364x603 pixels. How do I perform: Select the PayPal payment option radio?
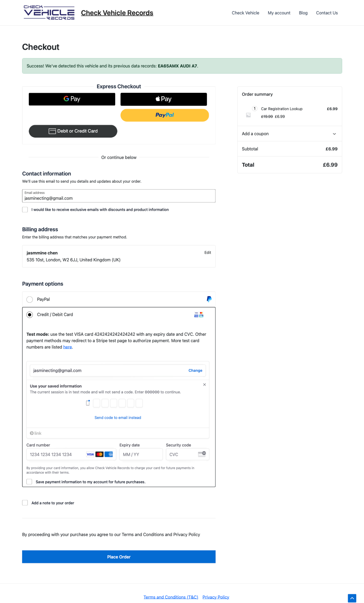(x=30, y=299)
